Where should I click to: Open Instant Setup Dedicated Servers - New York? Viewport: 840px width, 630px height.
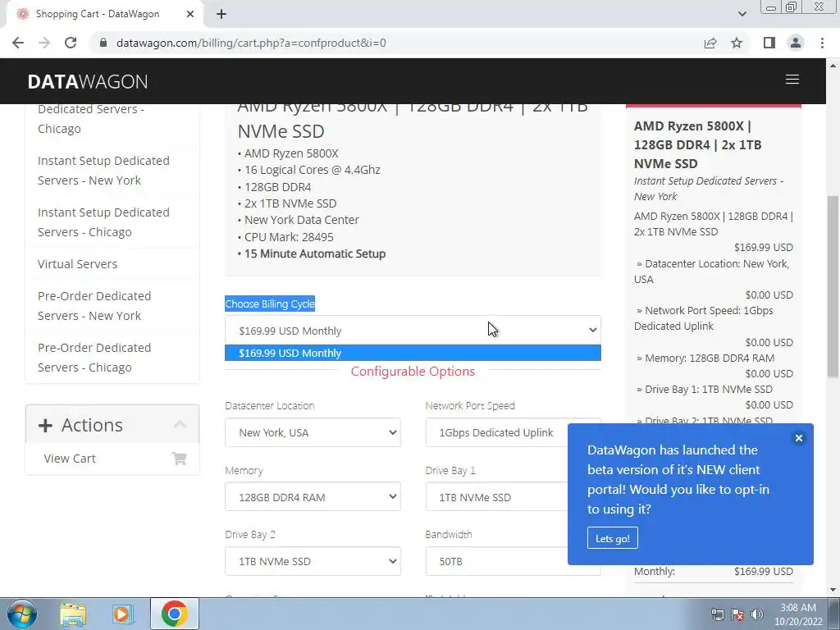tap(103, 171)
